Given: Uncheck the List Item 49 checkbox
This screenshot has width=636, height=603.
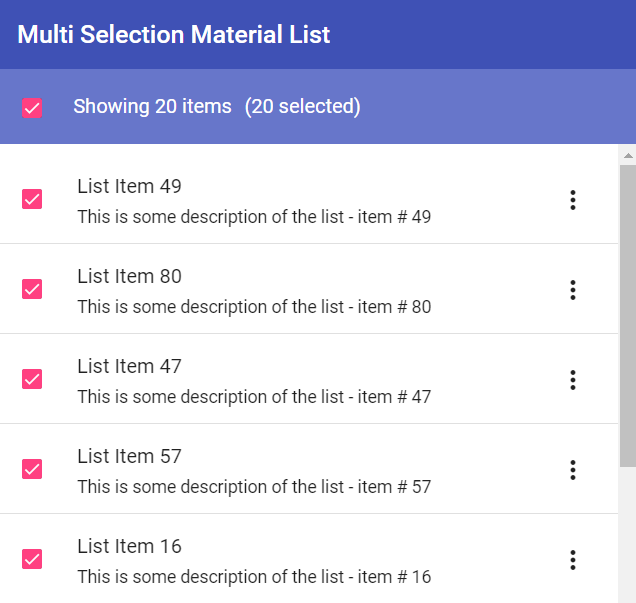Looking at the screenshot, I should coord(32,199).
